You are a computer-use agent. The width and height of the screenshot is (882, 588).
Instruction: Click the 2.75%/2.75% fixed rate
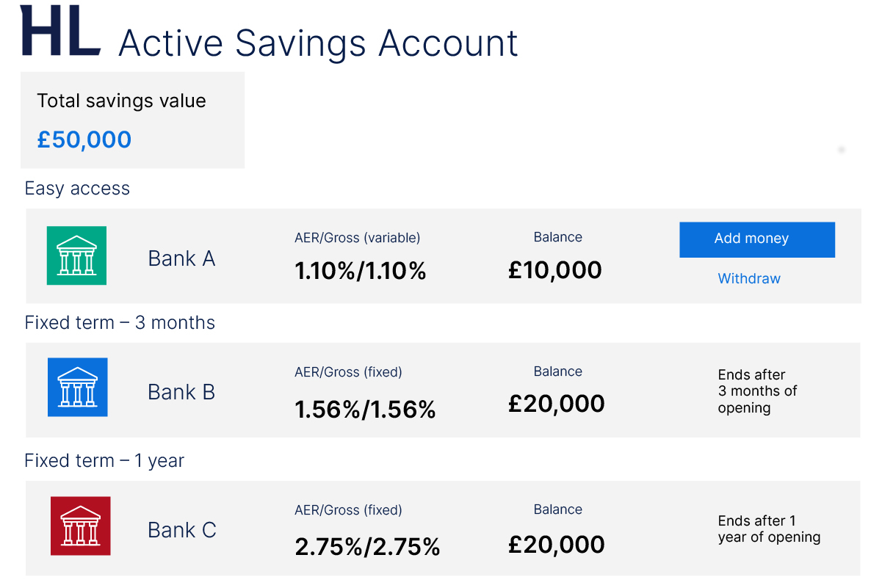tap(367, 547)
